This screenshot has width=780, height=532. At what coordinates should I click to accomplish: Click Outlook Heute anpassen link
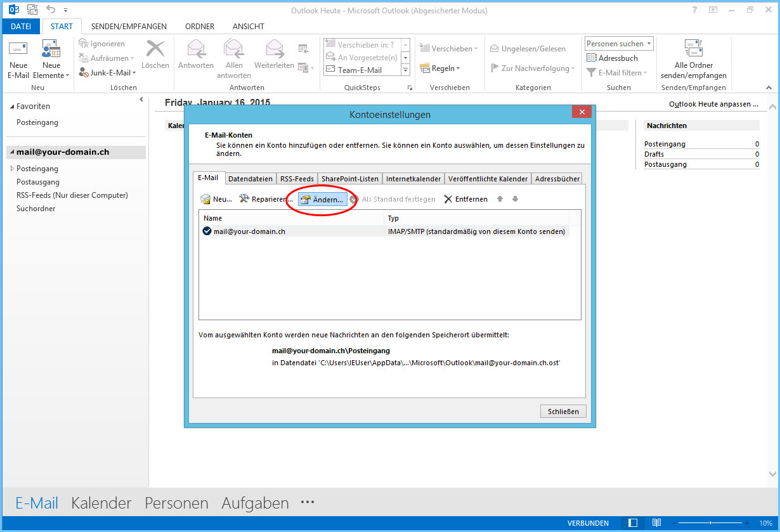coord(713,104)
